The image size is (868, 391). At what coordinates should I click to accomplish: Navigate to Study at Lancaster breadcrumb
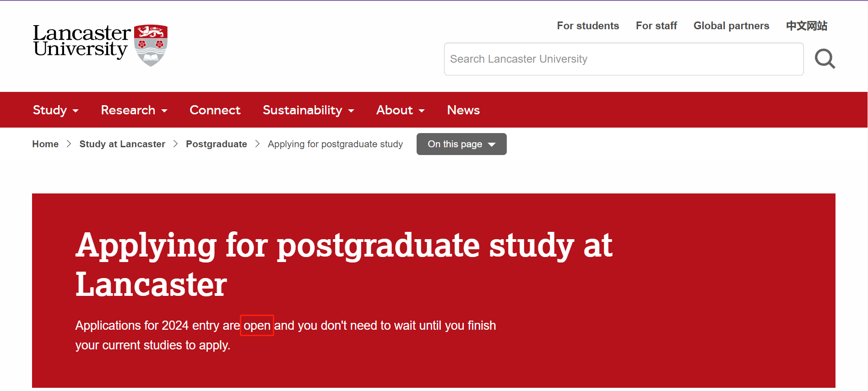[122, 144]
